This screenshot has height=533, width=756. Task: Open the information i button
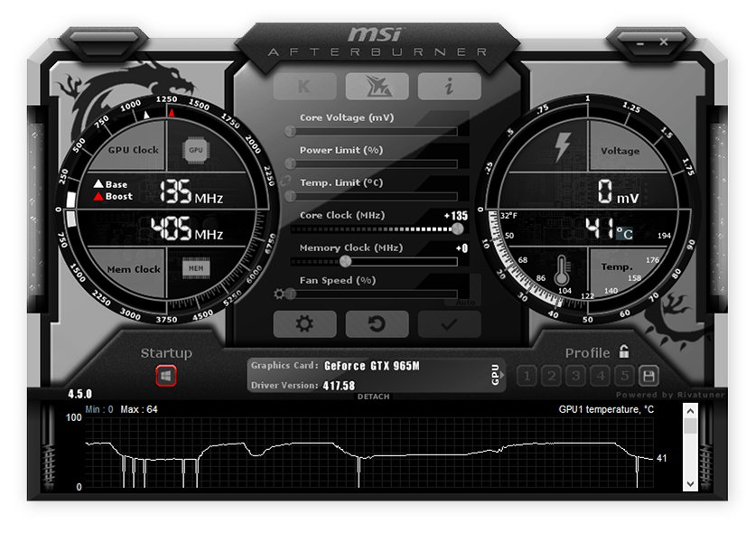pos(450,87)
